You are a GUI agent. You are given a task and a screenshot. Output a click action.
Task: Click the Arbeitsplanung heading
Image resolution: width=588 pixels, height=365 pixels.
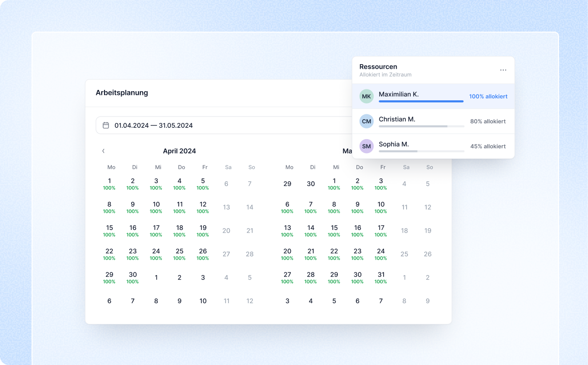(122, 93)
